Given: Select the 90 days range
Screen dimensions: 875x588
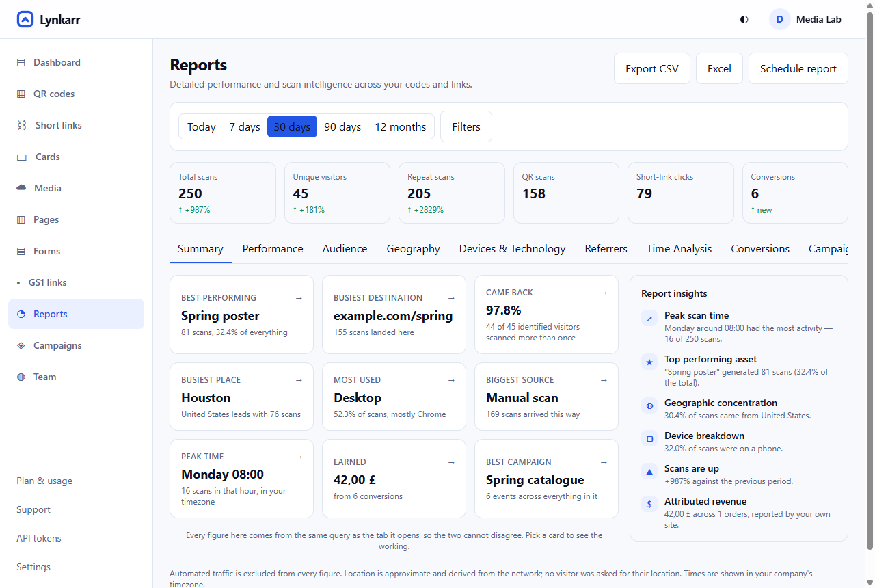Looking at the screenshot, I should click(x=342, y=126).
